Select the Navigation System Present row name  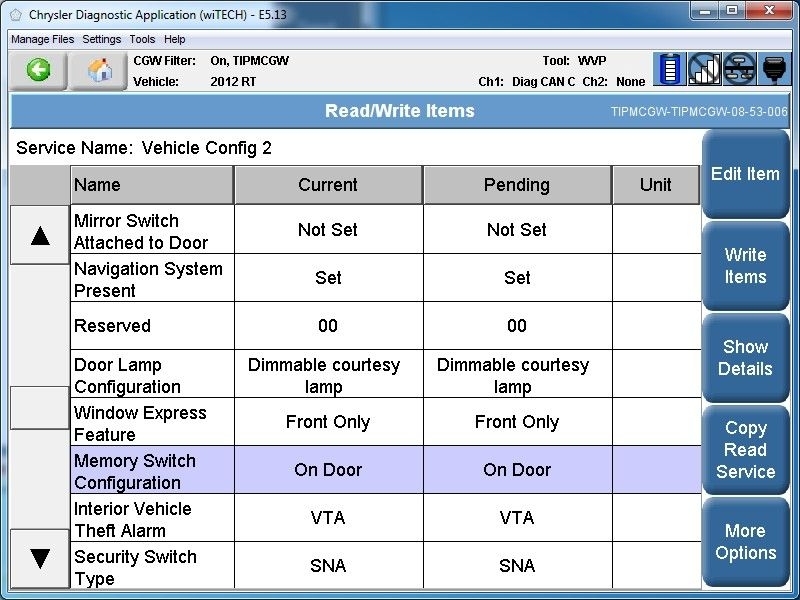coord(152,280)
